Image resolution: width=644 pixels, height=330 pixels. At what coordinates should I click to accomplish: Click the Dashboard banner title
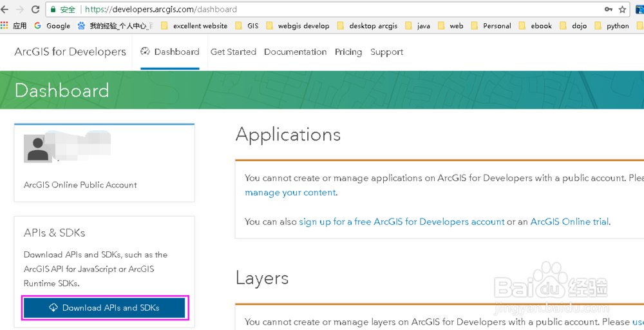pos(62,90)
